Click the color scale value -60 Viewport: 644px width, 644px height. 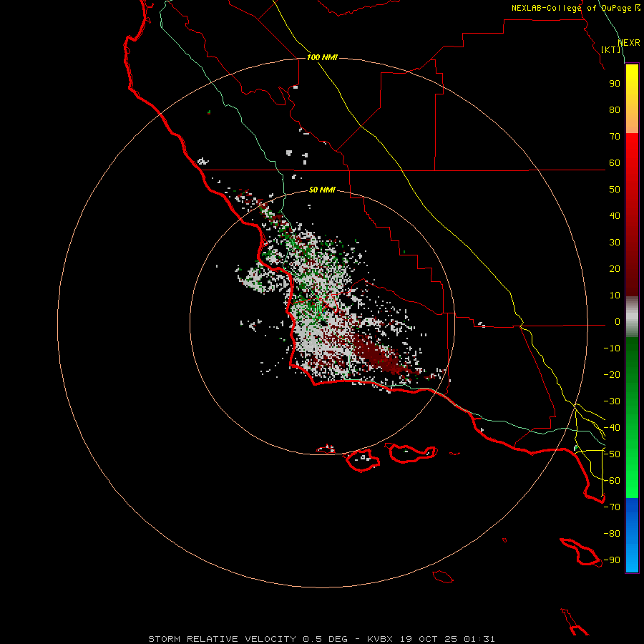pos(612,481)
